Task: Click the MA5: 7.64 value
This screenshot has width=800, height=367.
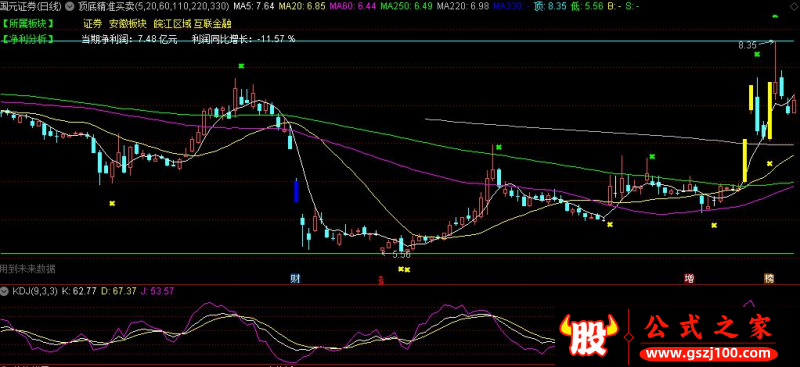Action: point(254,7)
